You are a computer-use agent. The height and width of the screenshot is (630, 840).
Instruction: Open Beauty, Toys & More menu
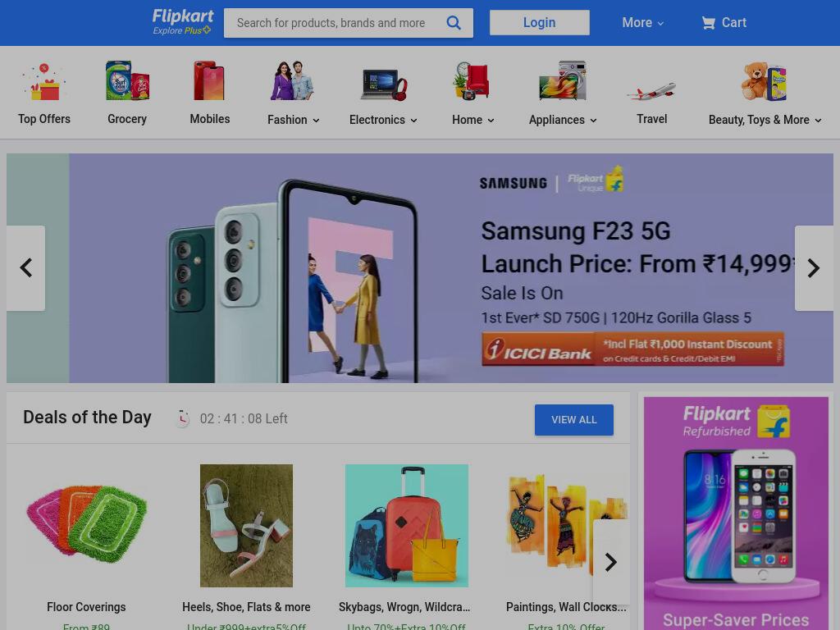(765, 120)
